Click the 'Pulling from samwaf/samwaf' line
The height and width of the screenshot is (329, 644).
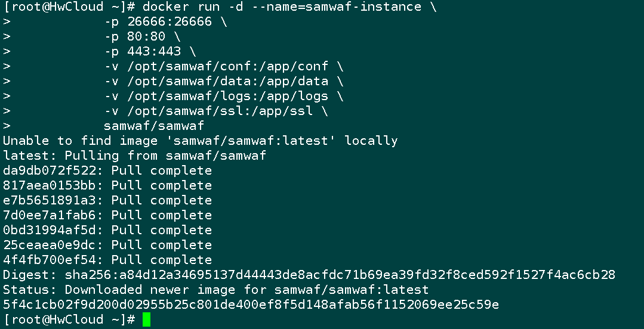pos(135,156)
